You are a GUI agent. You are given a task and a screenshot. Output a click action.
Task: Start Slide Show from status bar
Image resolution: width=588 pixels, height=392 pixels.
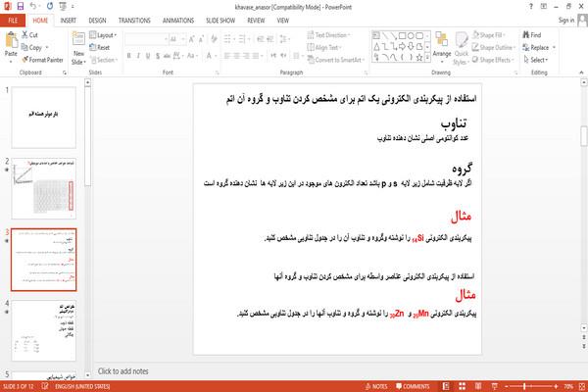click(494, 386)
